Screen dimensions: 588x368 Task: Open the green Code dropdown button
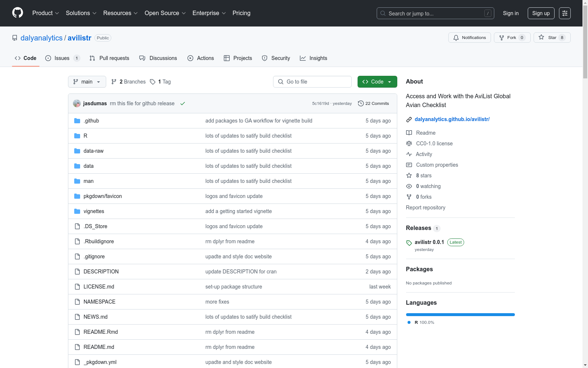377,82
